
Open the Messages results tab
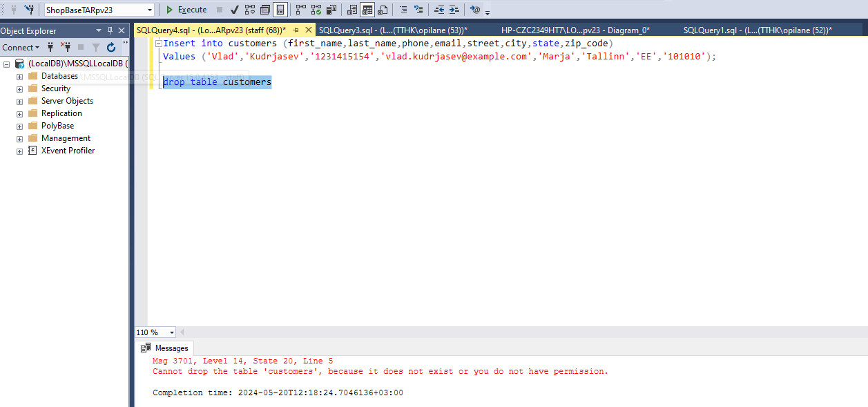pos(165,348)
